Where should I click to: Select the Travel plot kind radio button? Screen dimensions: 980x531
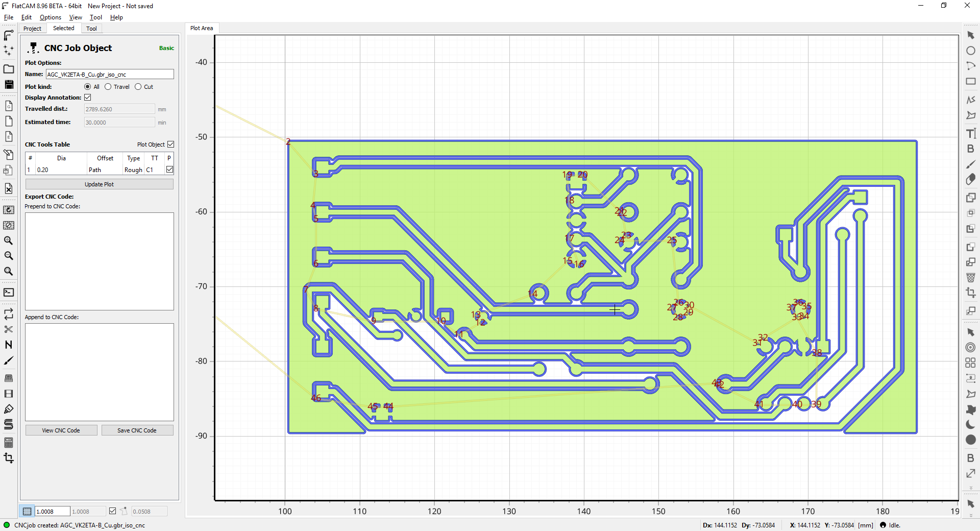[108, 87]
